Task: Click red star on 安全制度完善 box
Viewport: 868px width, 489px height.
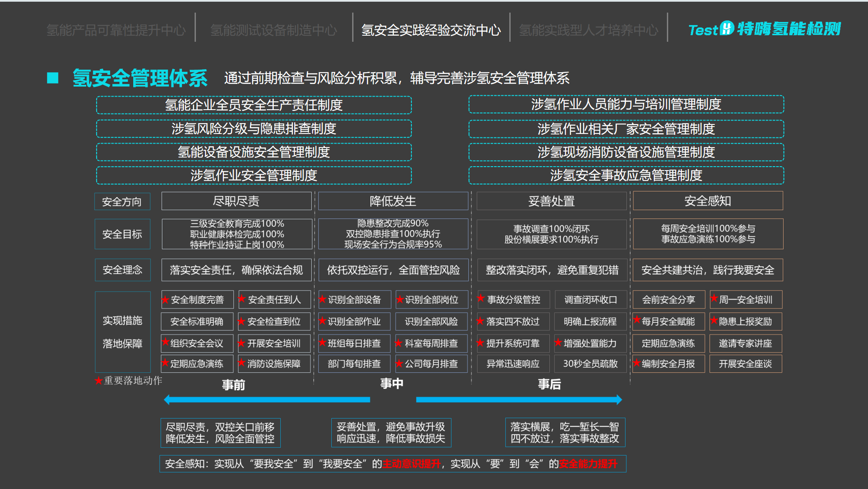Action: pyautogui.click(x=165, y=300)
